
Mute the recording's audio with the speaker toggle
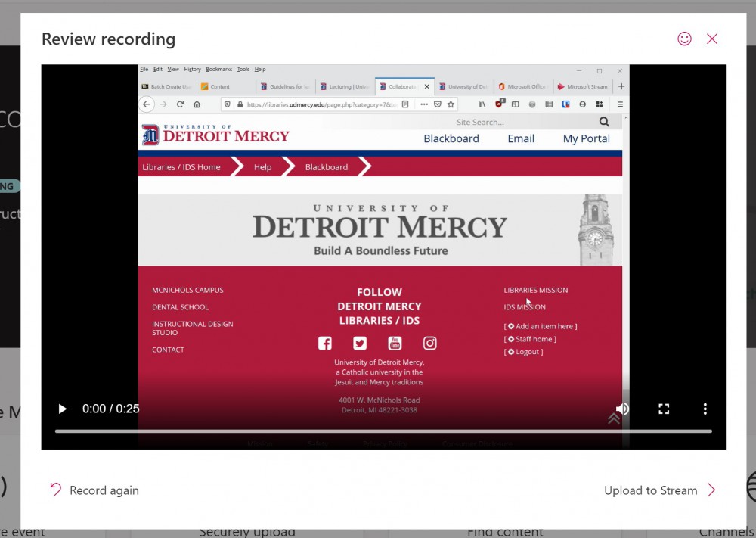(622, 409)
